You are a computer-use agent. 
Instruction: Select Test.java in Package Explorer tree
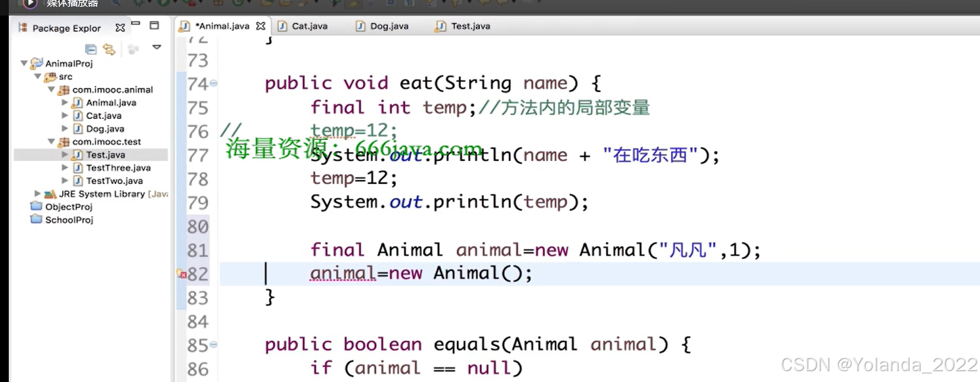coord(105,155)
